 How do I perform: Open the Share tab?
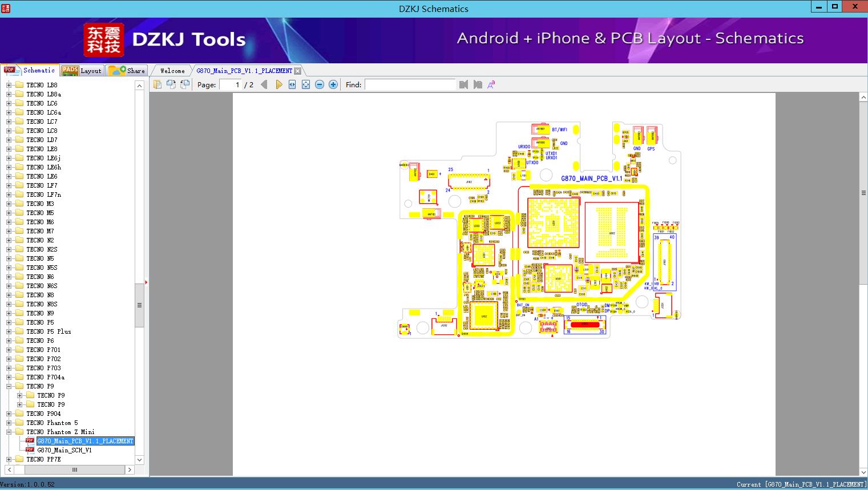tap(127, 70)
